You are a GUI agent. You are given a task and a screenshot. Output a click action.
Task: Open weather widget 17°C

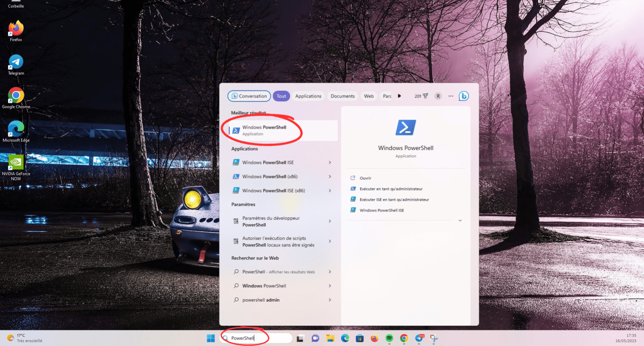25,338
